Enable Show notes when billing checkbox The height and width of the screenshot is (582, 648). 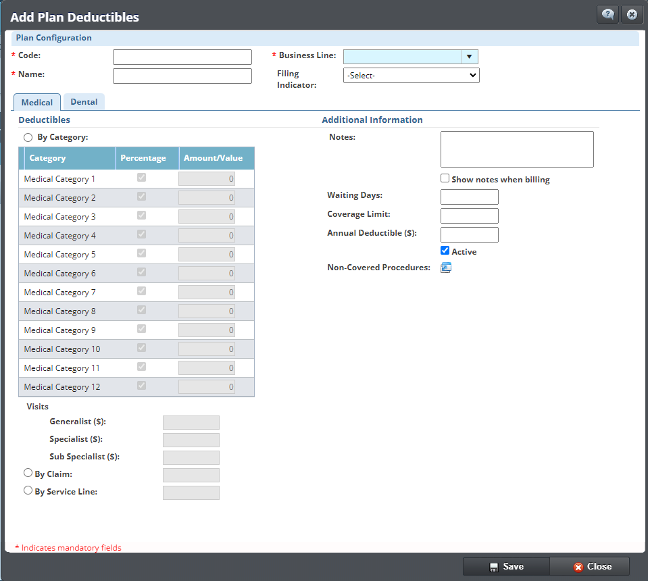coord(445,179)
